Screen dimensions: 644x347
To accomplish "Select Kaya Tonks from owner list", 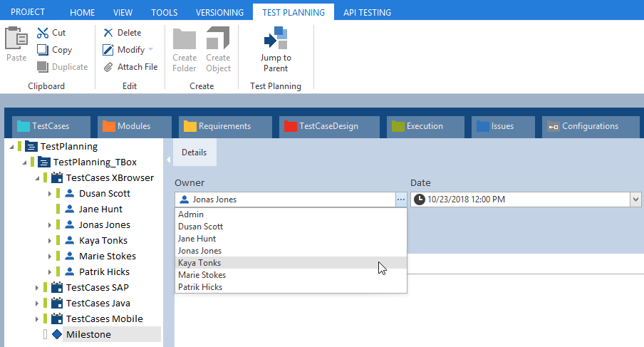I will click(199, 263).
